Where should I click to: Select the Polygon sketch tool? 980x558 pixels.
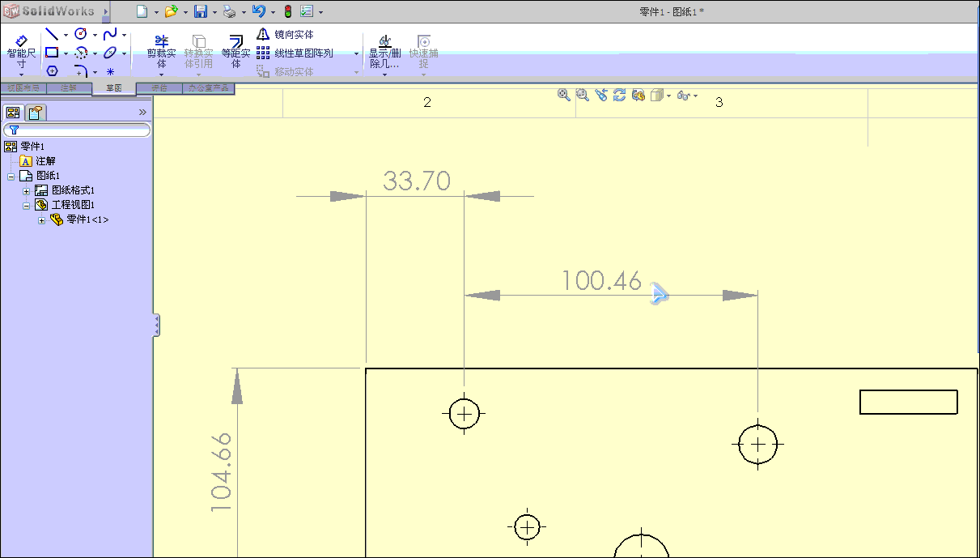[x=52, y=71]
